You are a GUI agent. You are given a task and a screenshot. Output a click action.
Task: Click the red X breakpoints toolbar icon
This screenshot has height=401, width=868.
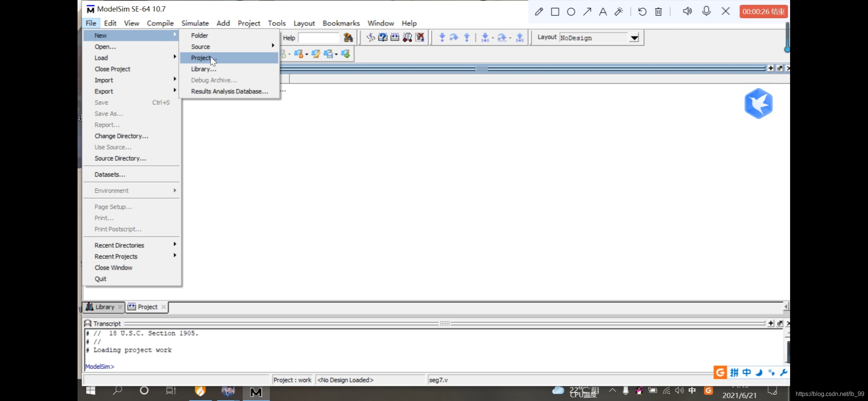coord(420,37)
